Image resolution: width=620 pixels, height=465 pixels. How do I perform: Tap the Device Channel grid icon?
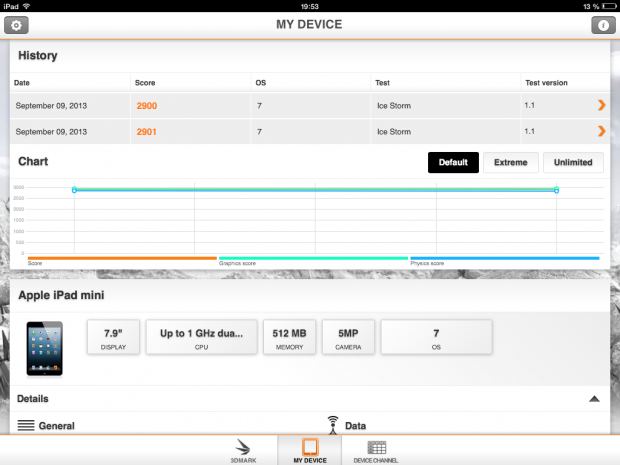[377, 448]
